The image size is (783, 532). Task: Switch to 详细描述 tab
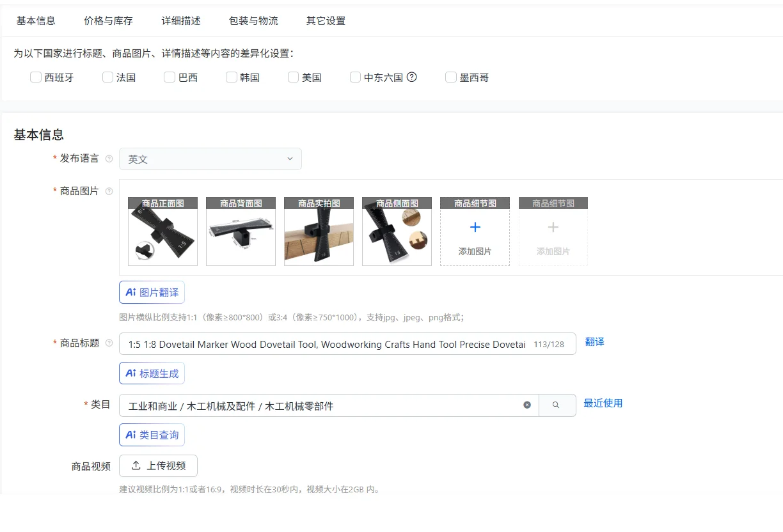[x=181, y=20]
